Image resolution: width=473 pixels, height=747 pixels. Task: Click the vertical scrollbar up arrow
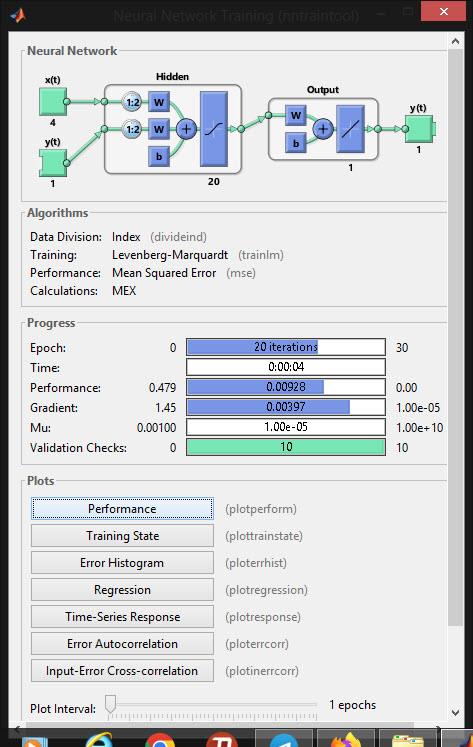[x=455, y=41]
